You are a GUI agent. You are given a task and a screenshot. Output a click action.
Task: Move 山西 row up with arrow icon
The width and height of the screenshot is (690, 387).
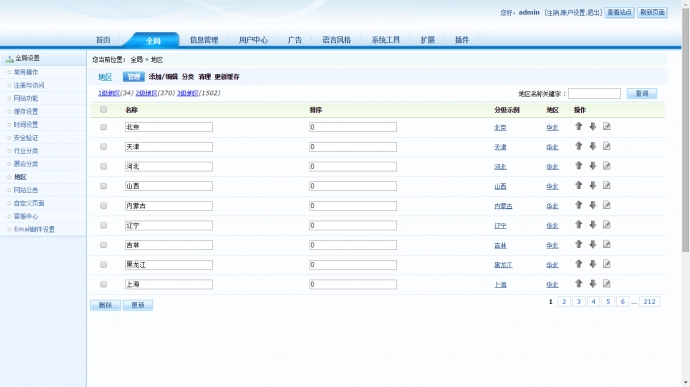point(579,185)
